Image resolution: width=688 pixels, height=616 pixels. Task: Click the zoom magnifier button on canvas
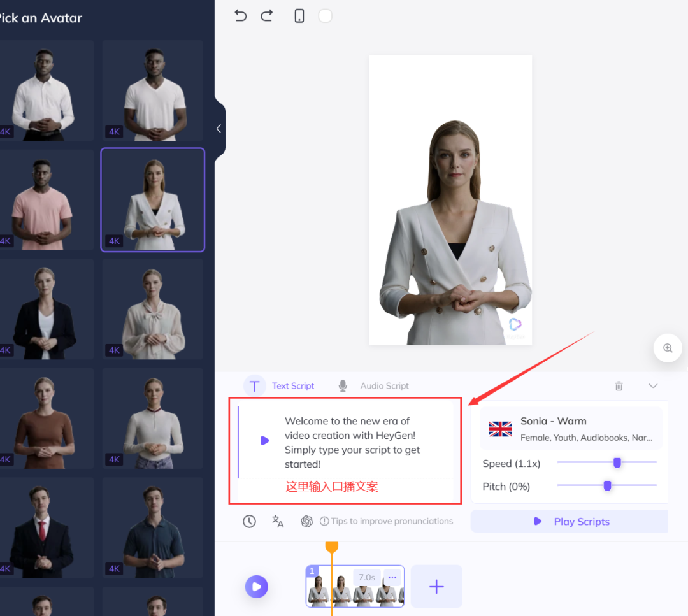(x=668, y=348)
